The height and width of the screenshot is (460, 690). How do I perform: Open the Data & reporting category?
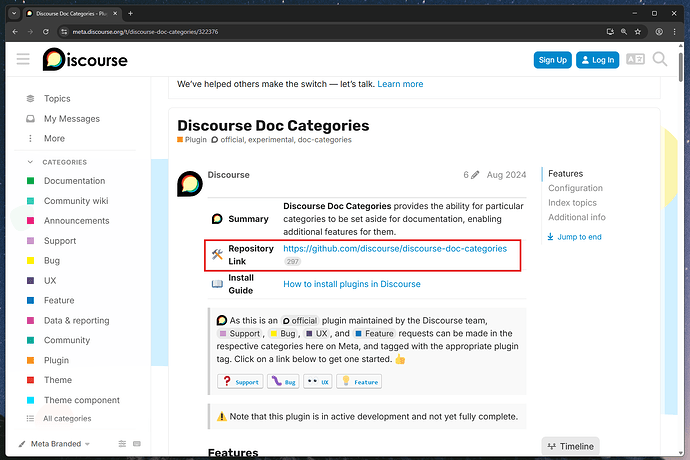tap(77, 320)
